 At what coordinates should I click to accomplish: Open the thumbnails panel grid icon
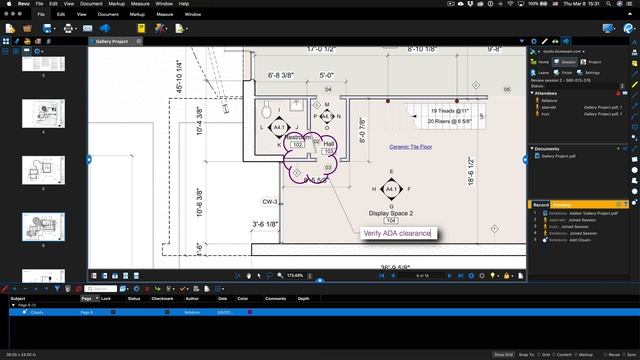click(x=6, y=41)
